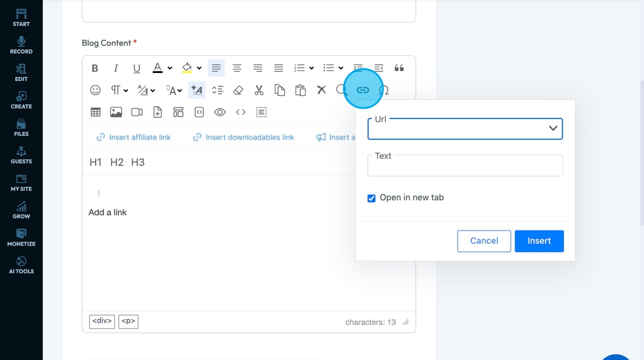Toggle bold formatting
This screenshot has width=644, height=360.
tap(95, 68)
